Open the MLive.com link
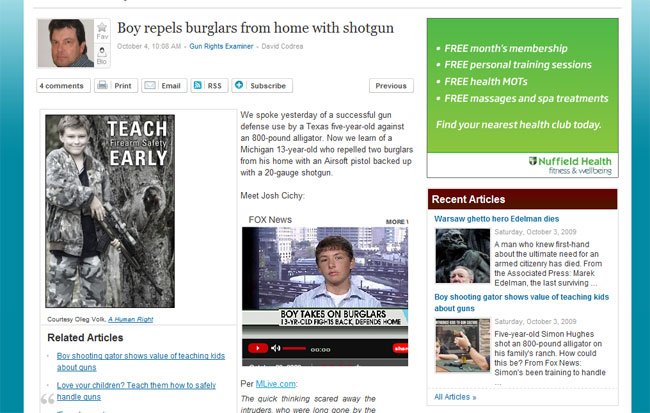Viewport: 650px width, 413px height. [276, 384]
